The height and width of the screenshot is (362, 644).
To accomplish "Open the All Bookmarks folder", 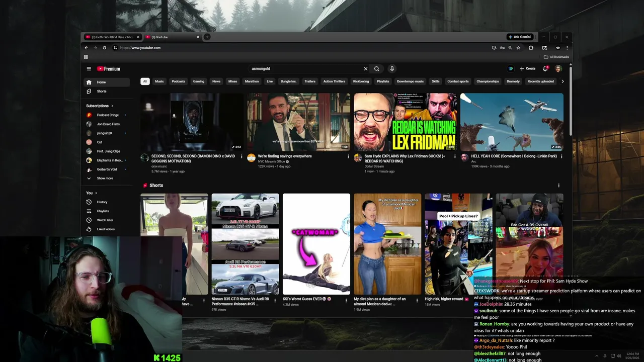I will click(x=556, y=57).
